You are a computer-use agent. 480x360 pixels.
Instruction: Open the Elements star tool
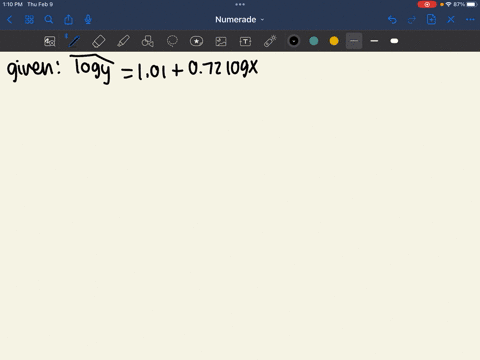click(x=196, y=41)
